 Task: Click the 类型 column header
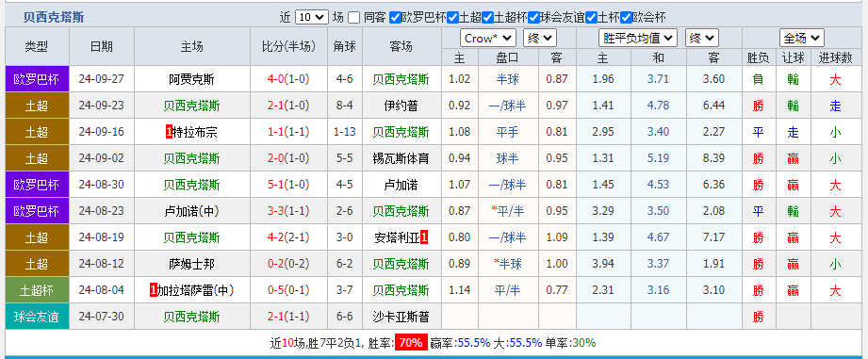pos(37,46)
